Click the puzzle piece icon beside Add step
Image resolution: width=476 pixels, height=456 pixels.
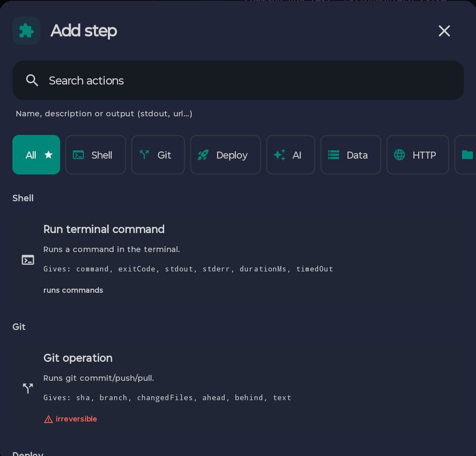pyautogui.click(x=26, y=31)
